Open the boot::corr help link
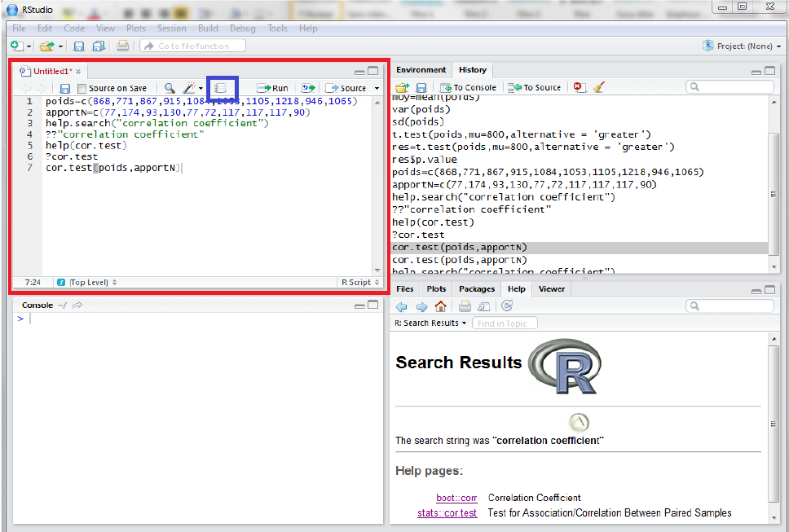Screen dimensions: 789x532 [x=456, y=498]
